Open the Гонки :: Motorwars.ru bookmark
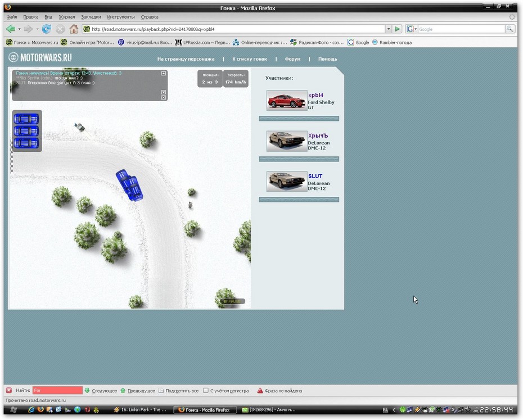 tap(32, 42)
